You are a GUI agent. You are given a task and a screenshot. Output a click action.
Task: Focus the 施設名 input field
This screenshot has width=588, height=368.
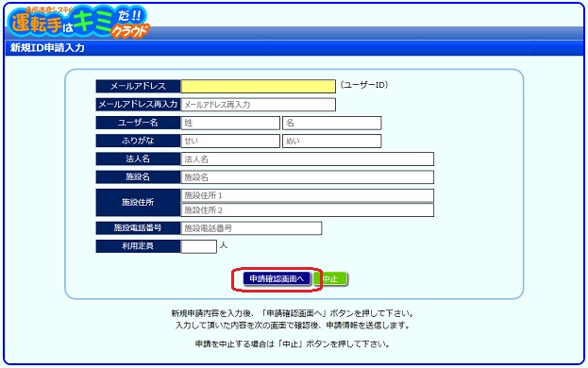(308, 177)
